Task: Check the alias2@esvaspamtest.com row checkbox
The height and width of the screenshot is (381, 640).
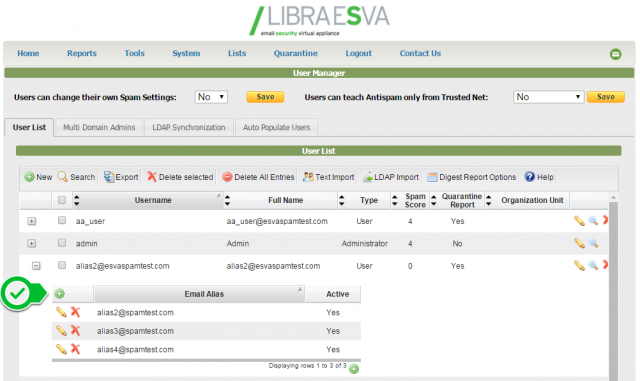Action: (62, 265)
